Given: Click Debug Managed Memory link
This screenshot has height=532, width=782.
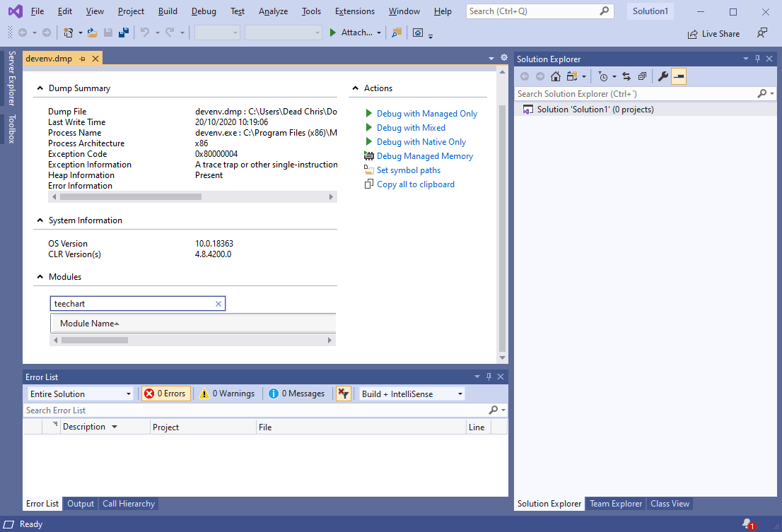Looking at the screenshot, I should click(x=425, y=156).
